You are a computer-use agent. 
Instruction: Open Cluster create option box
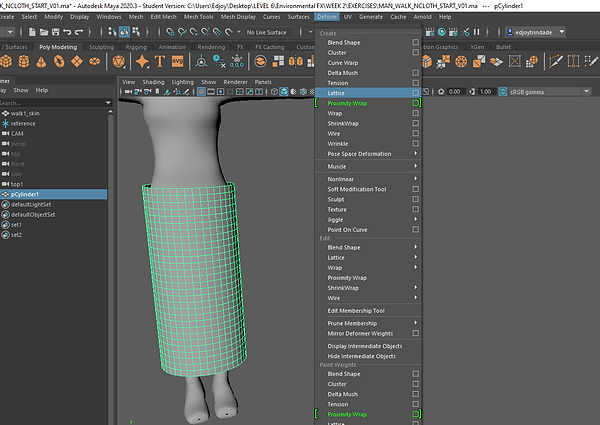coord(416,52)
